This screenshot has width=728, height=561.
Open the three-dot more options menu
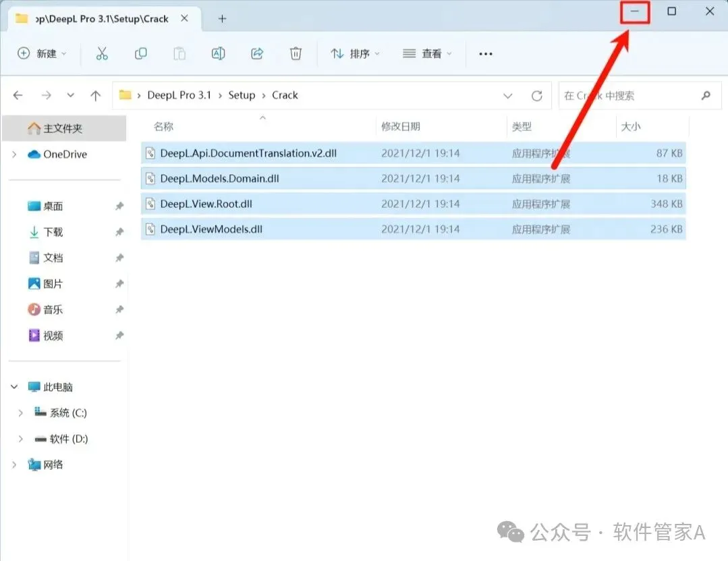coord(486,54)
